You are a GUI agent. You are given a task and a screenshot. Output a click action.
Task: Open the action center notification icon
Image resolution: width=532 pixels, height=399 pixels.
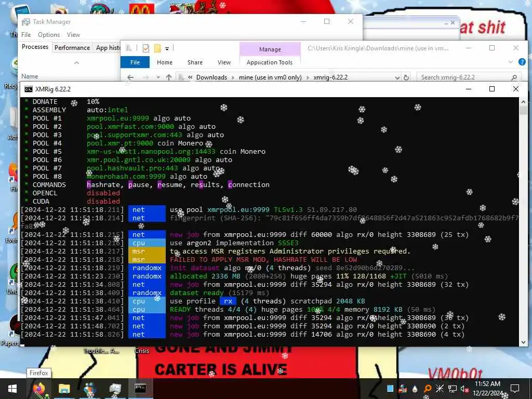click(515, 389)
